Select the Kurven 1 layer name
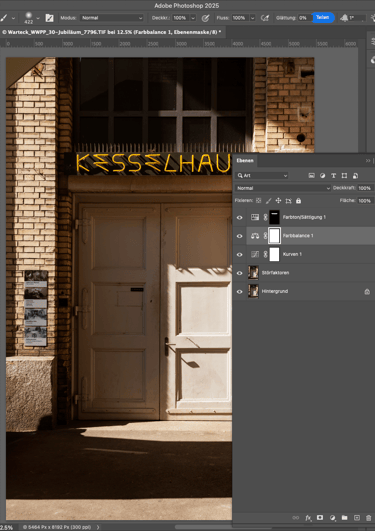The width and height of the screenshot is (375, 531). tap(292, 254)
